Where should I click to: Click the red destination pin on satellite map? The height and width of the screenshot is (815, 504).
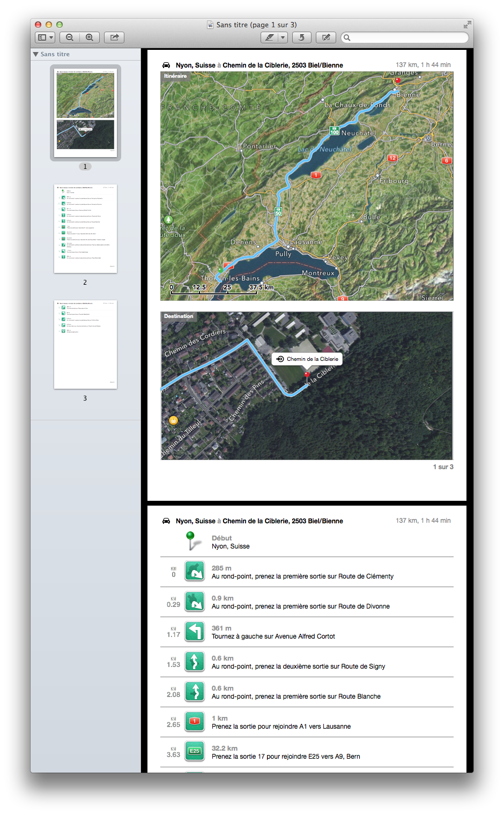(x=307, y=374)
